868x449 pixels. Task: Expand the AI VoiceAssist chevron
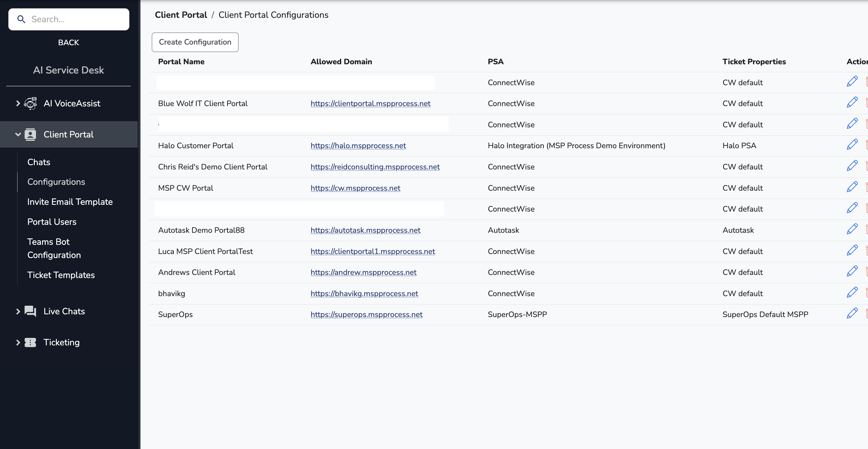click(x=18, y=103)
